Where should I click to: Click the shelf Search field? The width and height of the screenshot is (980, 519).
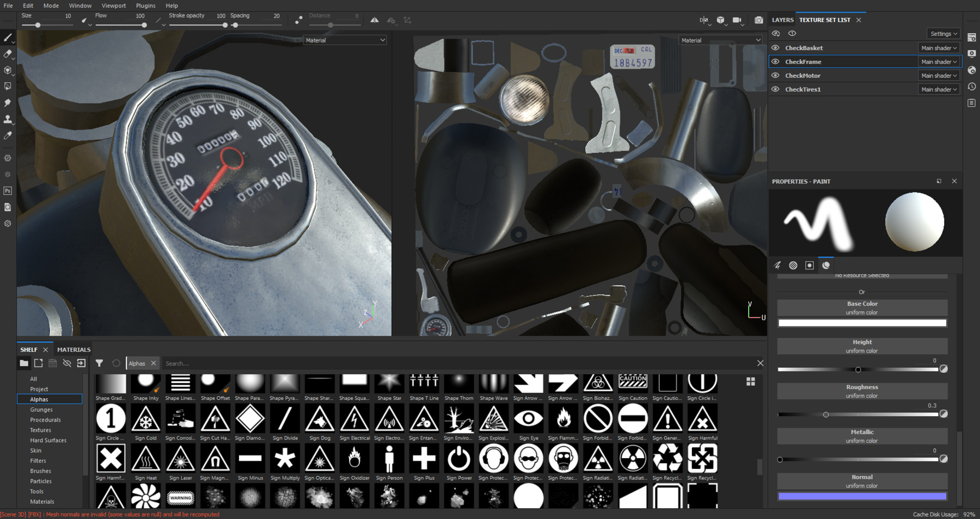(x=457, y=363)
